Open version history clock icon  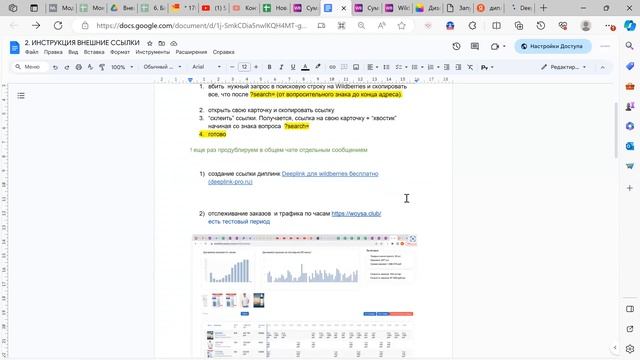coord(456,47)
